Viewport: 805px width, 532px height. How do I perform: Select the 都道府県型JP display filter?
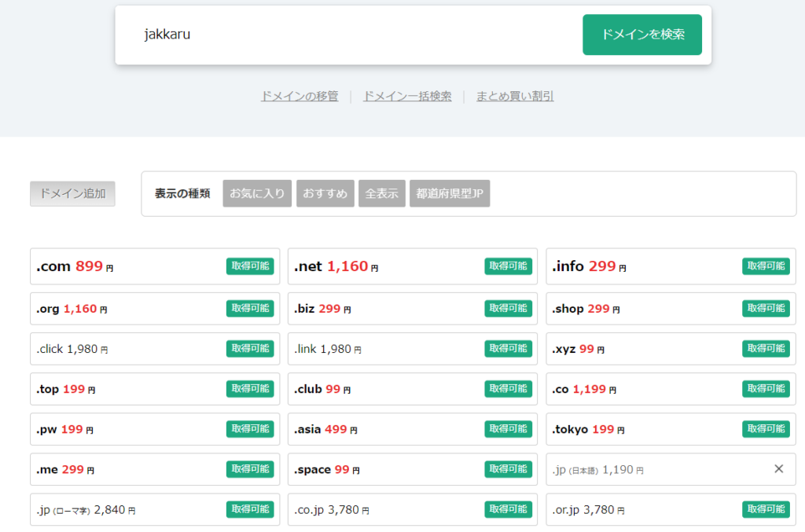450,193
